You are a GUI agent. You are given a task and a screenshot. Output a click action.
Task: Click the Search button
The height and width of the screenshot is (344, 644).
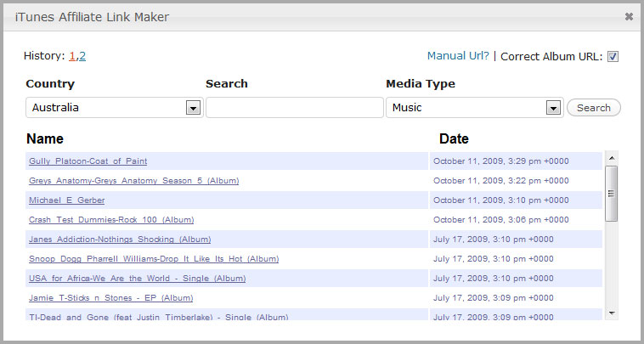[594, 108]
